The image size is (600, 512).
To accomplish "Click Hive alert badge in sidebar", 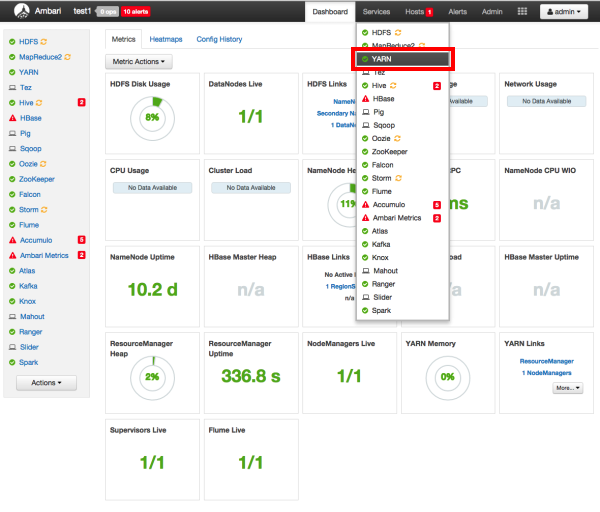I will 82,102.
